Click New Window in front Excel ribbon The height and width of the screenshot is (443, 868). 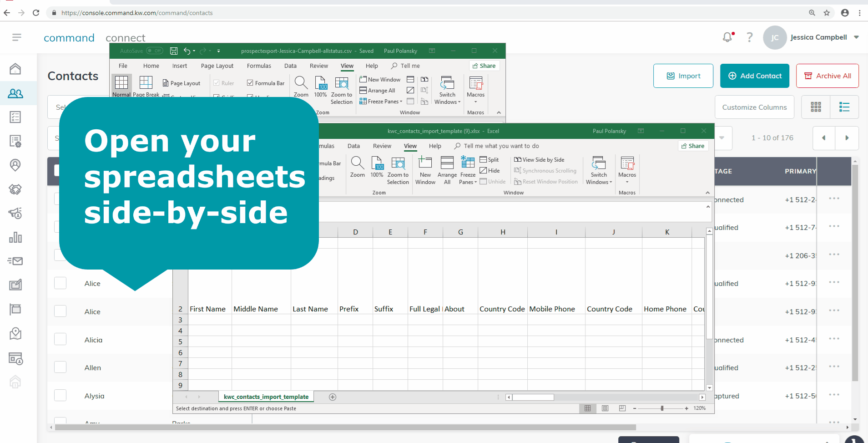(x=425, y=170)
